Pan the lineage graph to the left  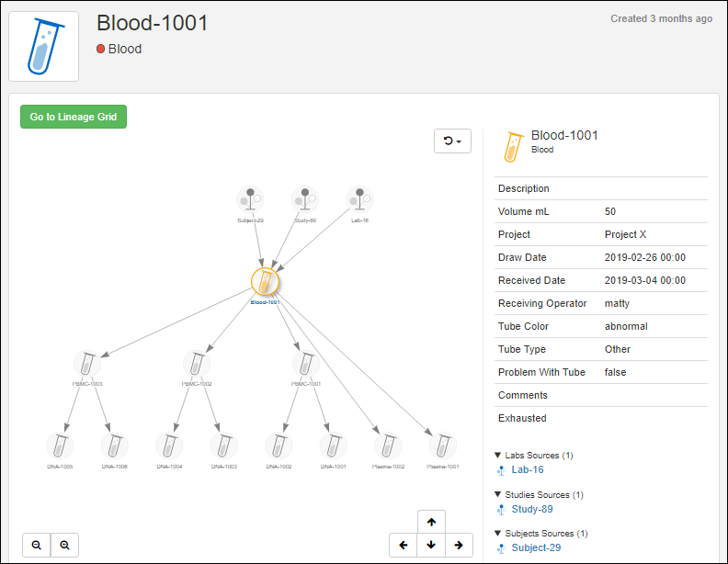403,545
